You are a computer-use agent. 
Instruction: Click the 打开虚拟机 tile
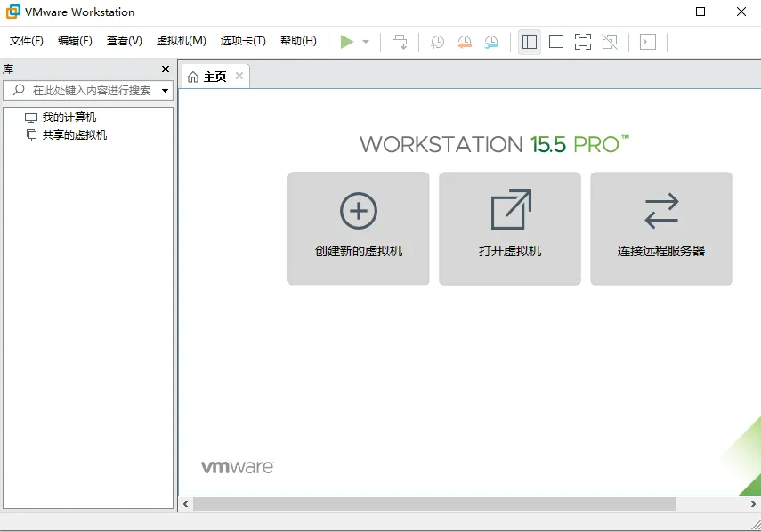(510, 229)
